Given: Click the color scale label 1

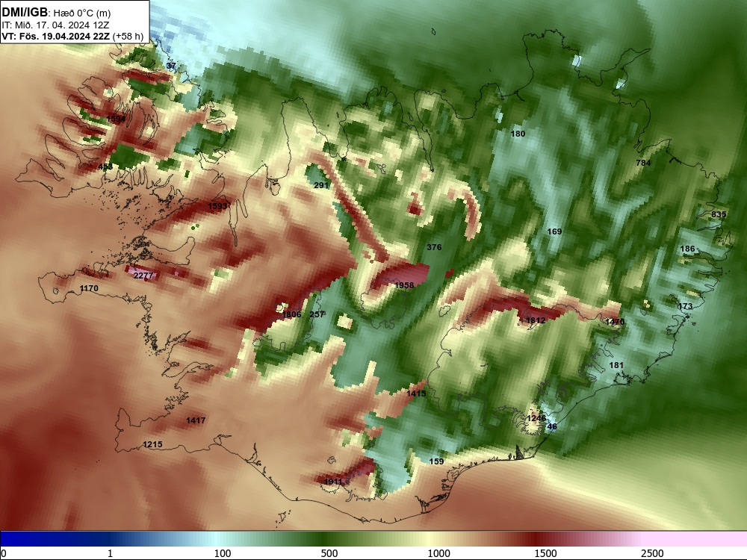Looking at the screenshot, I should [110, 553].
